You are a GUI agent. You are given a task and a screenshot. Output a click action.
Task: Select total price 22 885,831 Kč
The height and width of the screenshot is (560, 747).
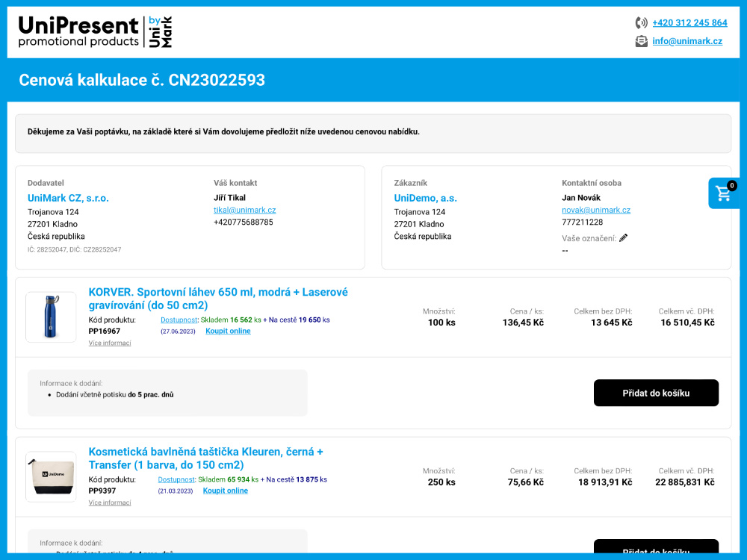684,482
